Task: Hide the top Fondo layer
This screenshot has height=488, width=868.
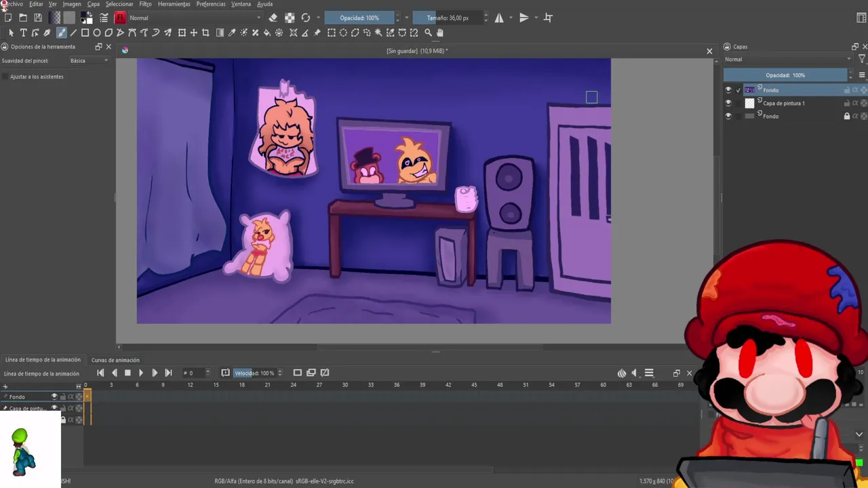Action: pyautogui.click(x=728, y=90)
